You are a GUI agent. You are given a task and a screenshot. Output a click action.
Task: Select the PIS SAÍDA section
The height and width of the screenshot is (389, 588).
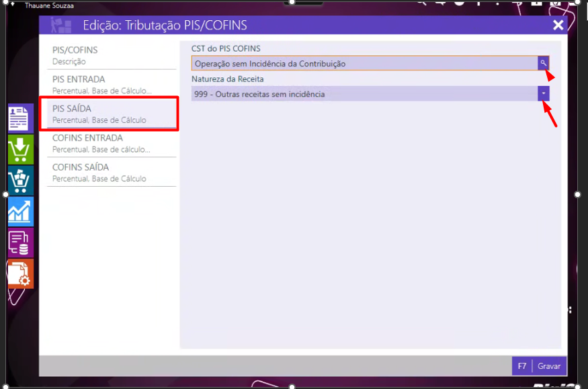tap(108, 114)
